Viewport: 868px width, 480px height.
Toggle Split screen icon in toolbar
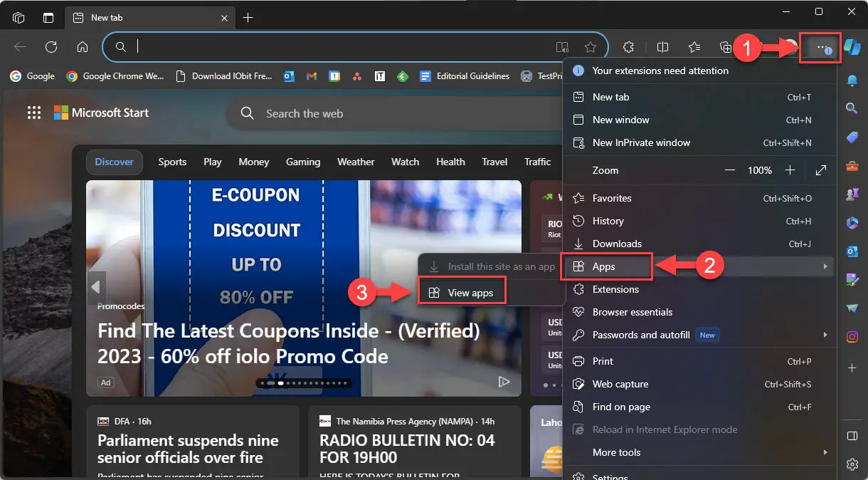662,47
